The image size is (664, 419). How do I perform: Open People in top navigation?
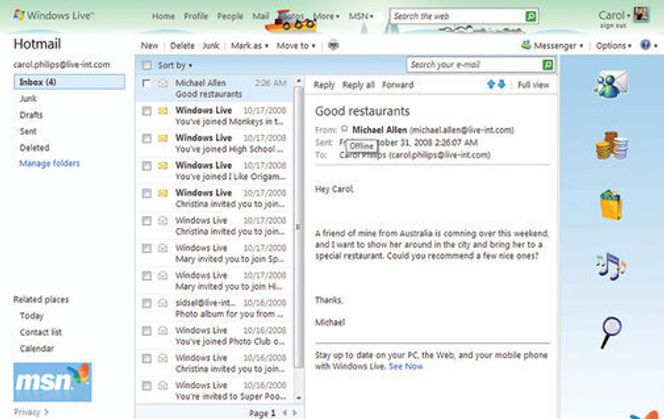[x=230, y=16]
